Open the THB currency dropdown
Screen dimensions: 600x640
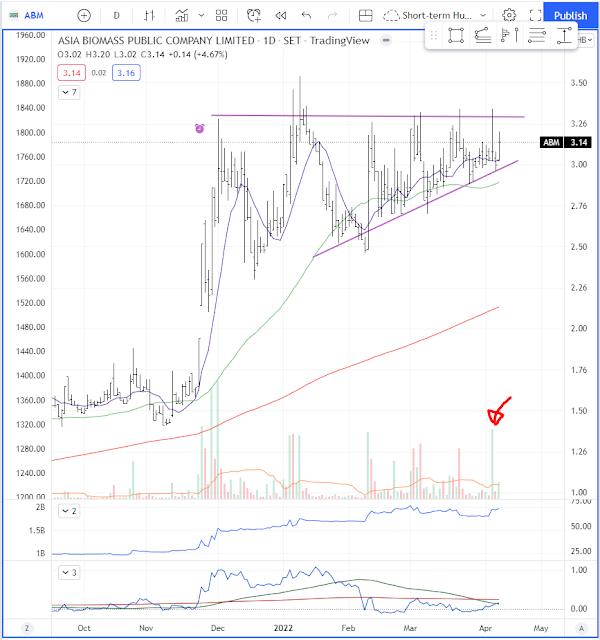coord(586,40)
